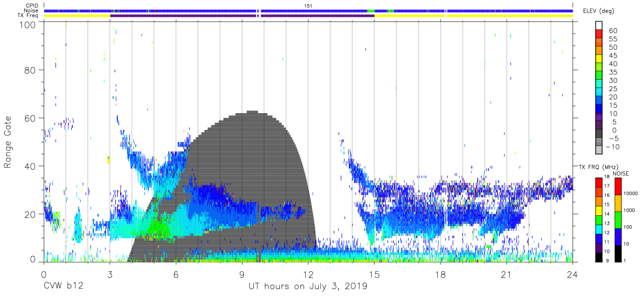Click the NOISE colorbar title
This screenshot has height=297, width=644.
(621, 173)
